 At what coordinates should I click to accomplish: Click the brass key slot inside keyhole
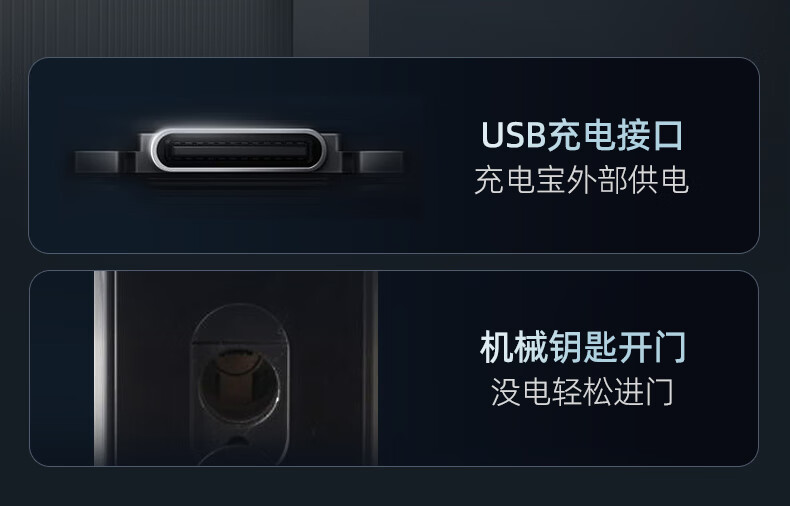pos(239,378)
